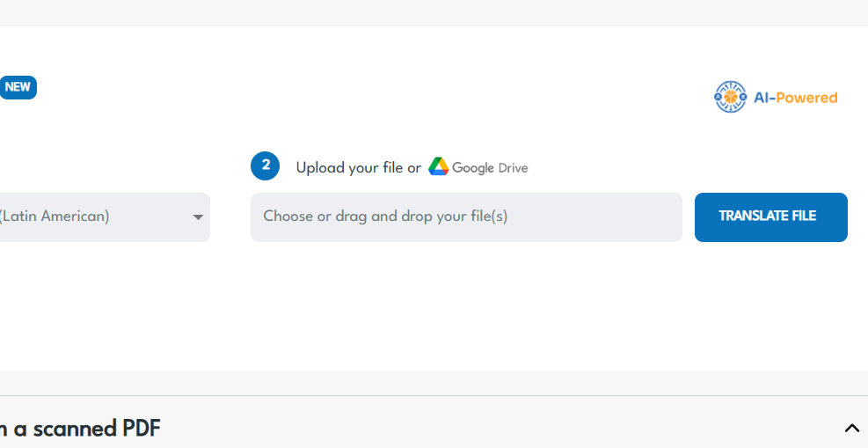Collapse the scanned PDF section with chevron
Image resolution: width=868 pixels, height=448 pixels.
pyautogui.click(x=851, y=429)
